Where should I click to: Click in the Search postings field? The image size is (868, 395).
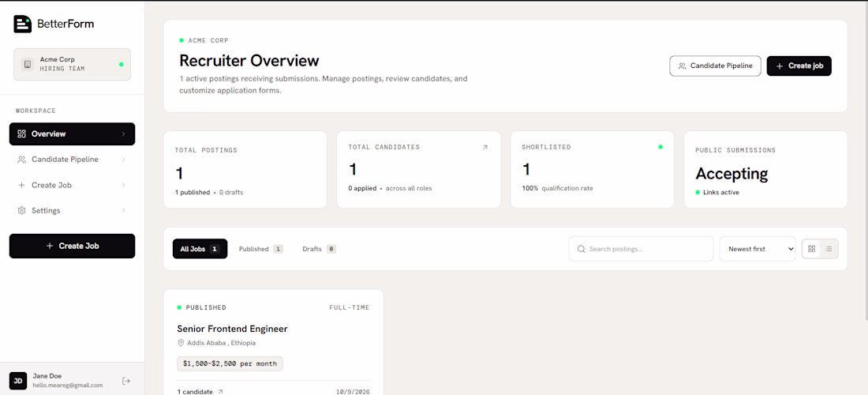tap(641, 249)
